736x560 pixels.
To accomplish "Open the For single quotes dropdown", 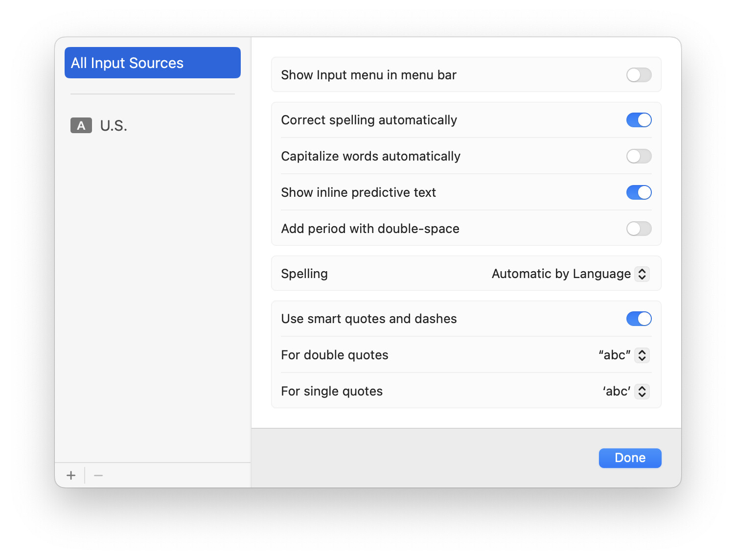I will [626, 391].
